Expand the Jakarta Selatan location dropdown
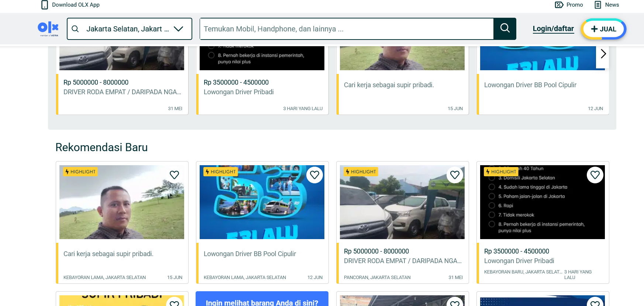The image size is (644, 306). tap(179, 29)
